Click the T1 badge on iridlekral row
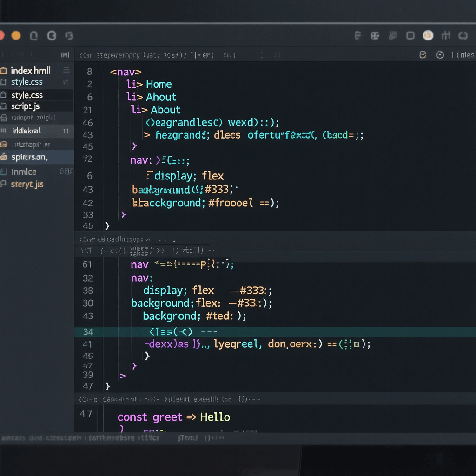476x476 pixels. click(66, 131)
